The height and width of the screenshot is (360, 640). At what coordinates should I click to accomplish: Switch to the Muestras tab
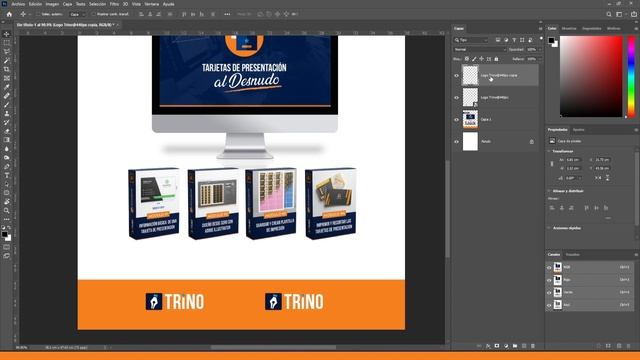point(569,29)
